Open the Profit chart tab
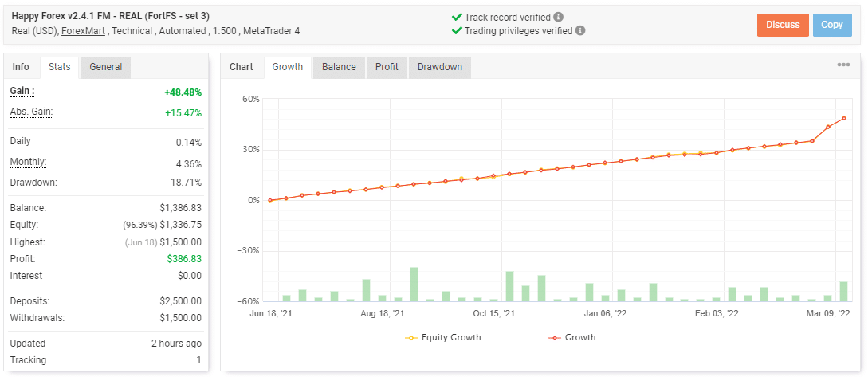Image resolution: width=868 pixels, height=377 pixels. [387, 67]
